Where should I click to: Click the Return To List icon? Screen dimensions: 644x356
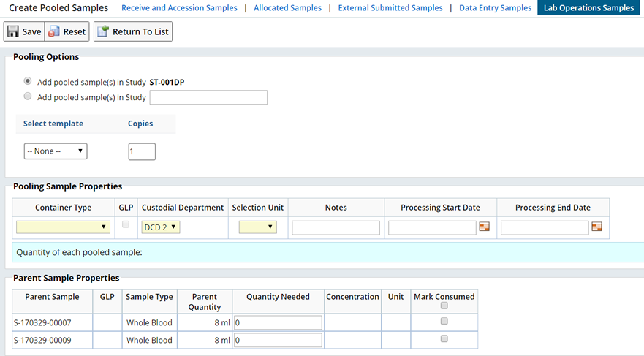pos(103,31)
